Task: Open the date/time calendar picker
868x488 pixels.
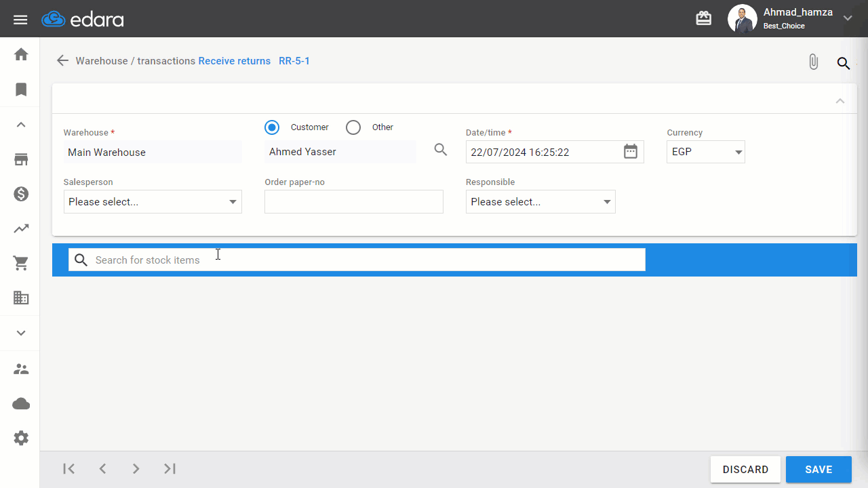Action: coord(631,152)
